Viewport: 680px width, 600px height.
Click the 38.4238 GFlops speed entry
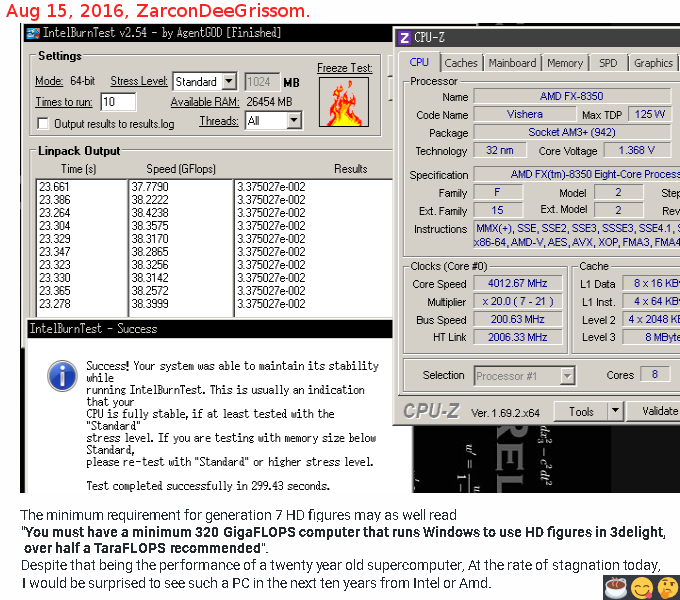(x=150, y=213)
